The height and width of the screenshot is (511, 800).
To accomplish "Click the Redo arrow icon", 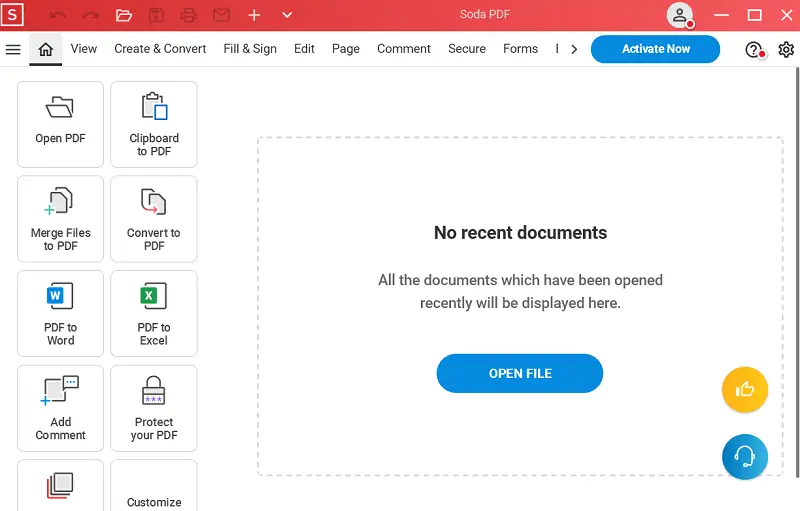I will [91, 15].
